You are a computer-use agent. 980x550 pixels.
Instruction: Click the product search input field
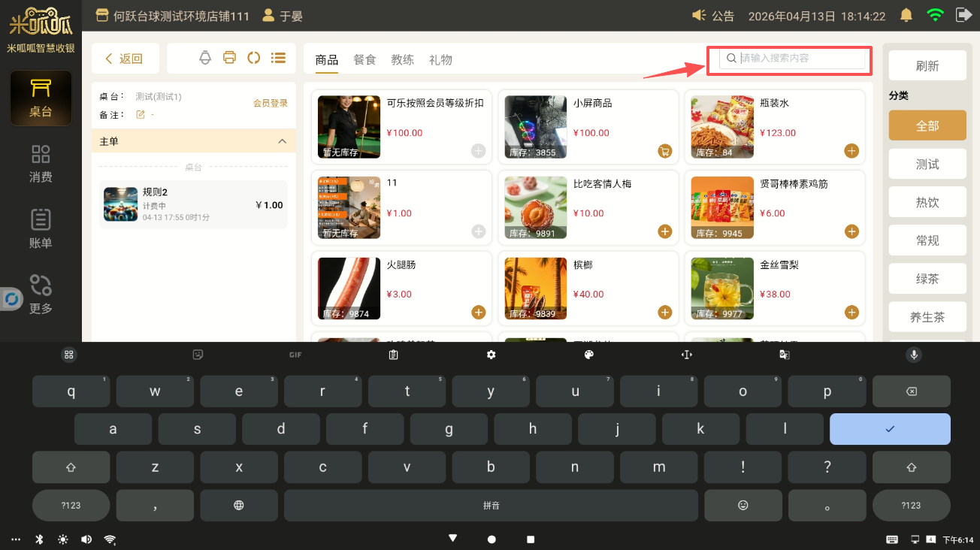800,59
